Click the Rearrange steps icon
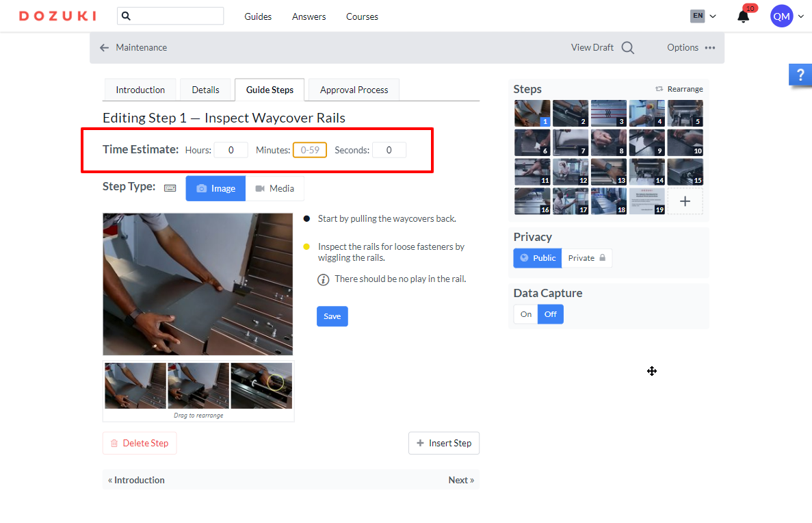Viewport: 812px width, 523px height. point(659,89)
